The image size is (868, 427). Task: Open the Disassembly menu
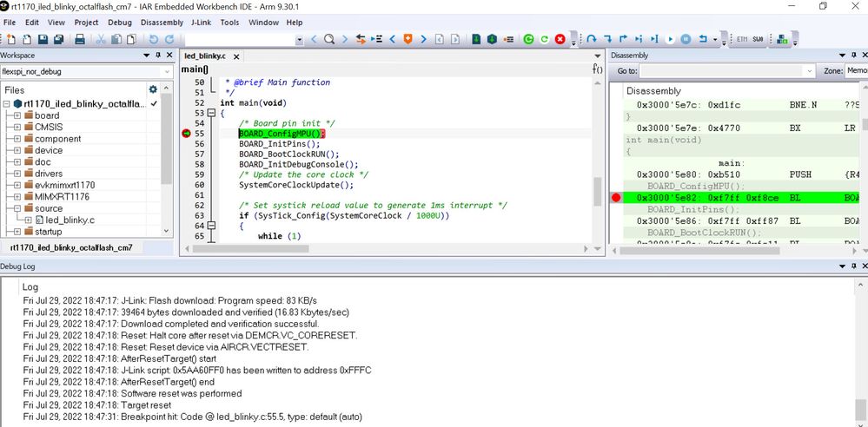click(162, 22)
